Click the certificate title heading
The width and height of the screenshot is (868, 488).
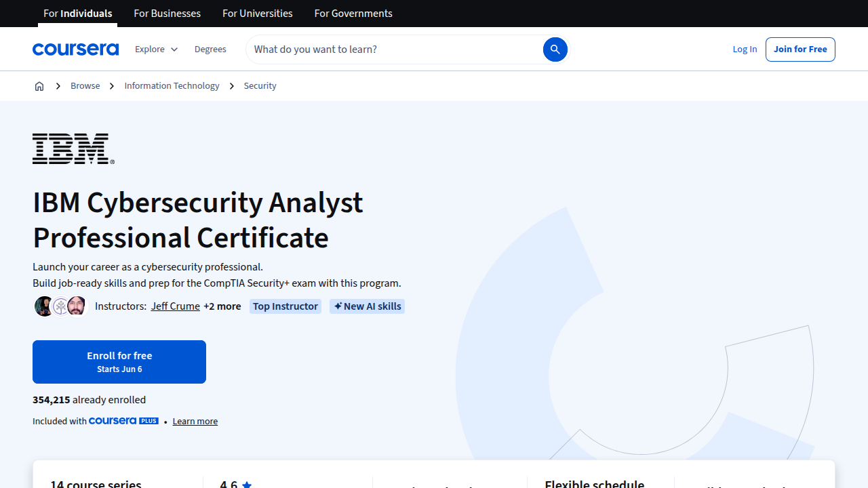[198, 220]
